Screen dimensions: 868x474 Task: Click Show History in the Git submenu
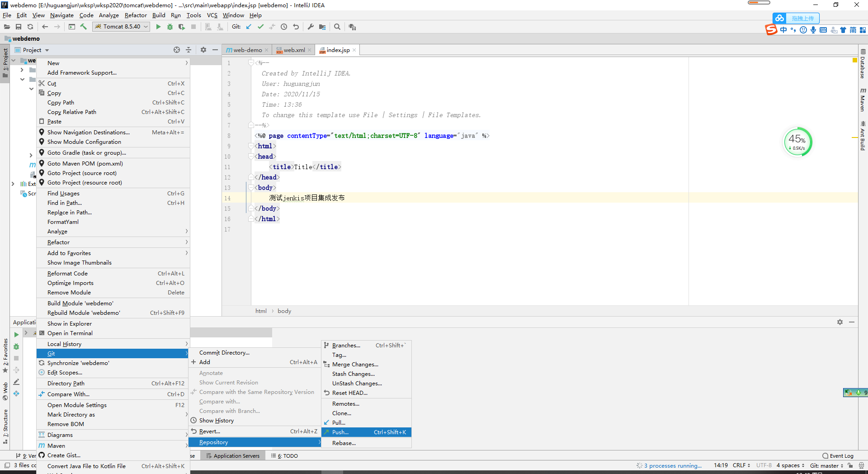click(255, 420)
